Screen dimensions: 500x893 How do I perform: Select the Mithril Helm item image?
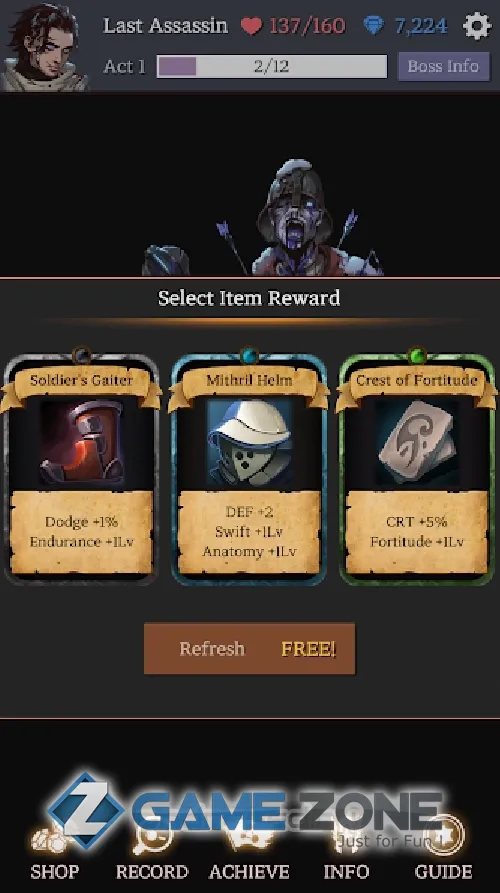249,443
